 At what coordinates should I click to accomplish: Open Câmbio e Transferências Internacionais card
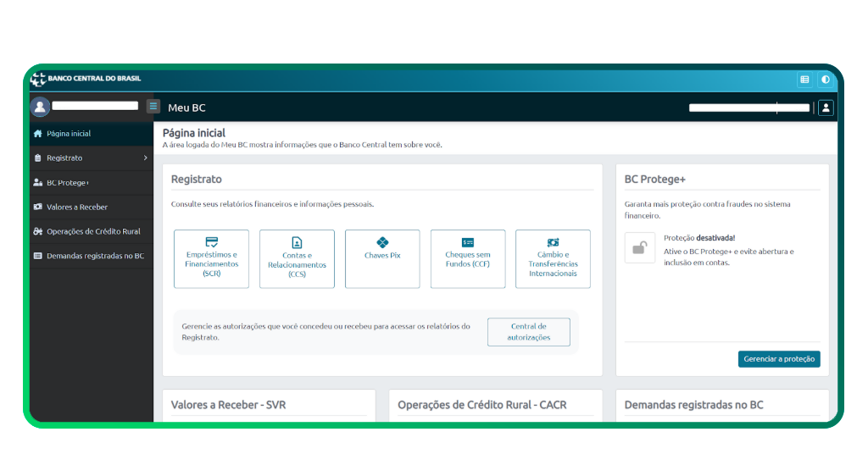(x=553, y=259)
